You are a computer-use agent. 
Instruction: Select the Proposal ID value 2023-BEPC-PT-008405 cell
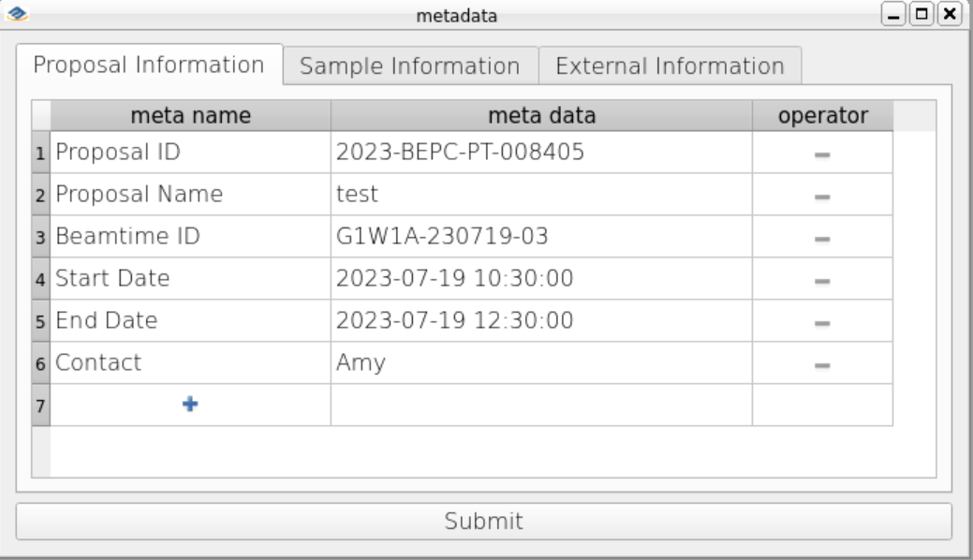point(541,152)
